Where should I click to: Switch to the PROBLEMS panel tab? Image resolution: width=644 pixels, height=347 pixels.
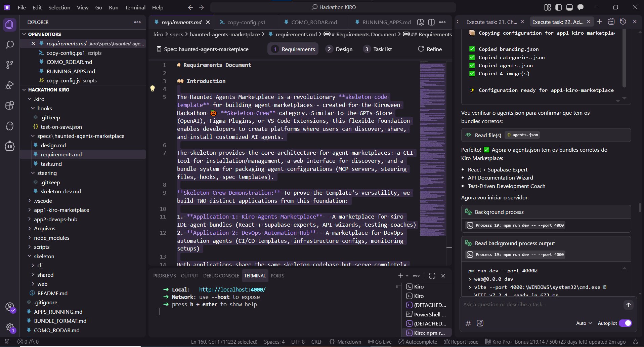pyautogui.click(x=165, y=276)
